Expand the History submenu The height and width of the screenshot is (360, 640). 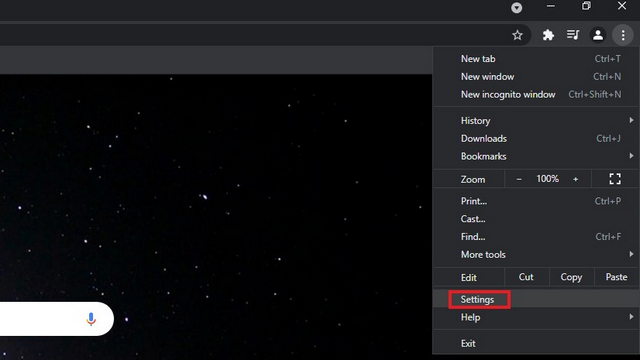535,121
